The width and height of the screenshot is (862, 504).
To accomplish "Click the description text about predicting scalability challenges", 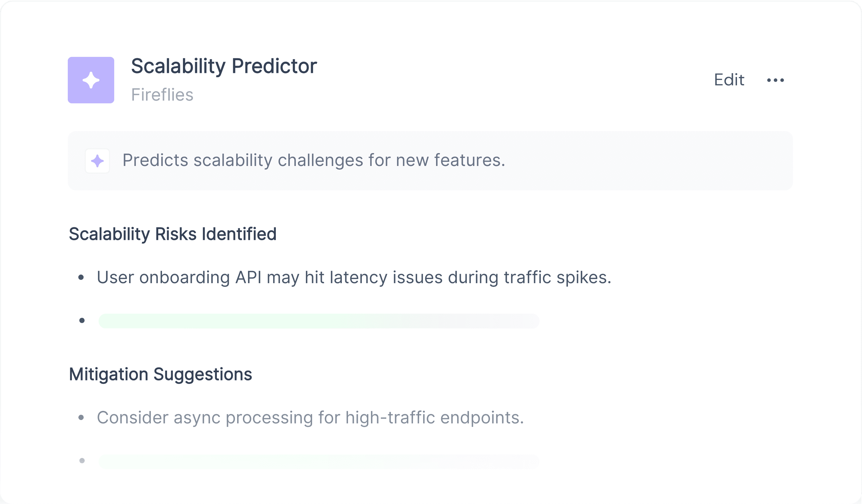I will pos(314,160).
